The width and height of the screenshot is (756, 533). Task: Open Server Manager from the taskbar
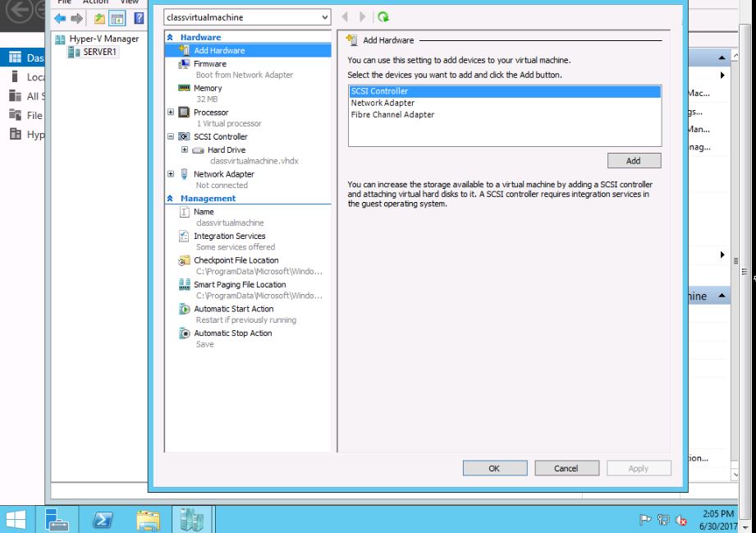pos(57,520)
